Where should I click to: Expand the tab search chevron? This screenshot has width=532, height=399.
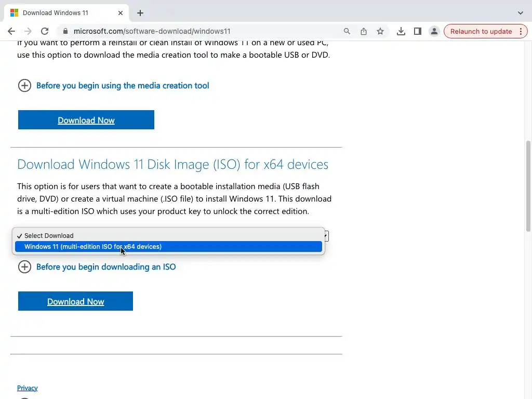[x=521, y=13]
